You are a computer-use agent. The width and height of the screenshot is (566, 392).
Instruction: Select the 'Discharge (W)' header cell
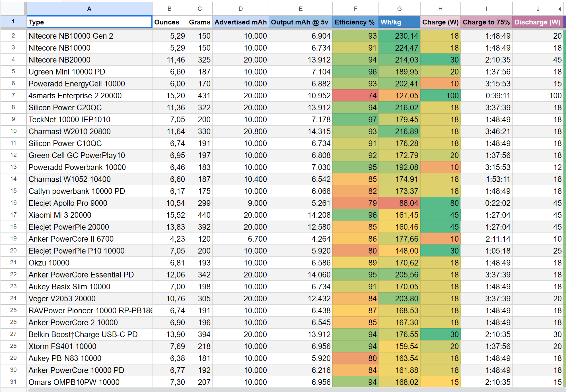pos(538,22)
